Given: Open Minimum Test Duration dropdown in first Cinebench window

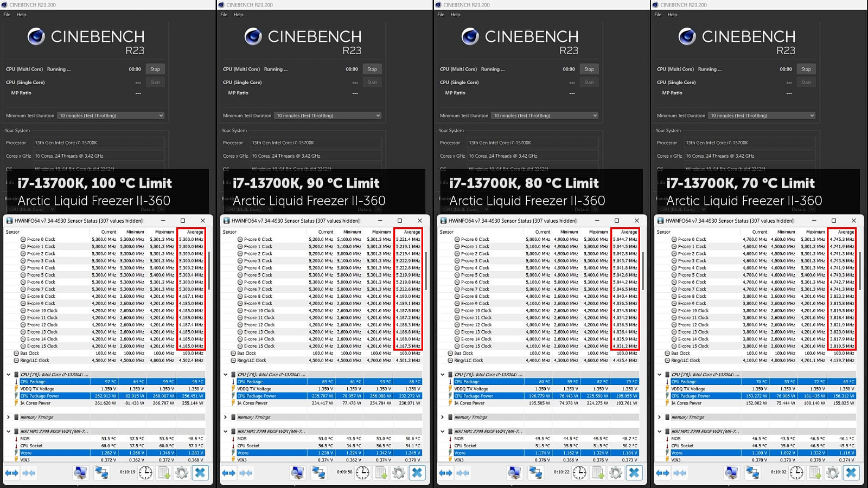Looking at the screenshot, I should 111,115.
